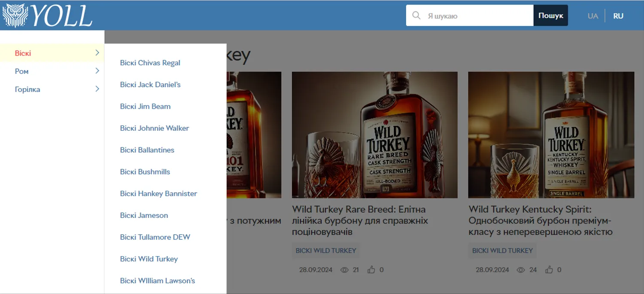Open Віскі Johnnie Walker submenu item
The image size is (644, 294).
[155, 128]
